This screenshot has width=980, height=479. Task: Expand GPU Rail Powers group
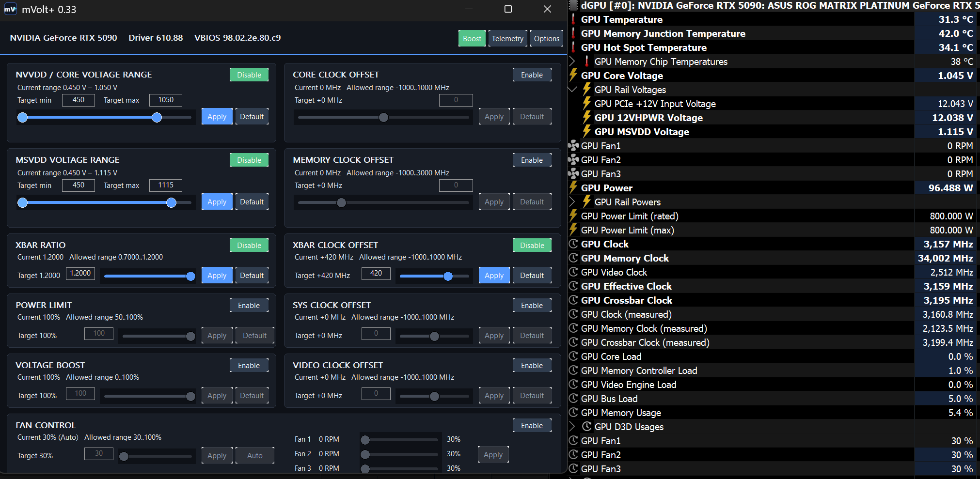(x=572, y=202)
